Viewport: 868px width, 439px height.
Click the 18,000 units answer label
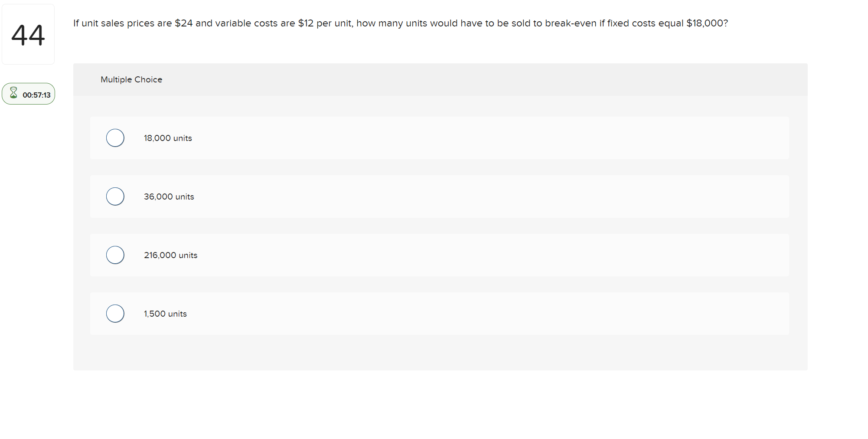(x=167, y=138)
